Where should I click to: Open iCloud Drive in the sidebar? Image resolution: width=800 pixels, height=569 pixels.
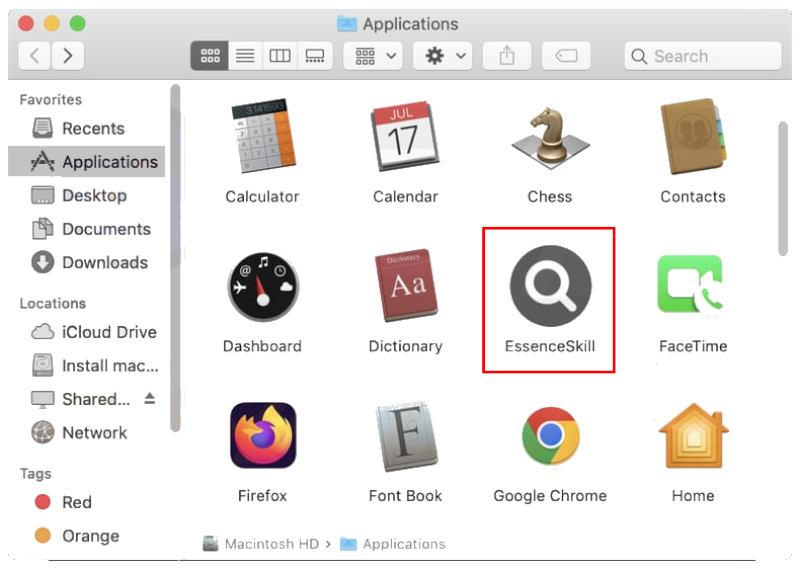pyautogui.click(x=86, y=332)
